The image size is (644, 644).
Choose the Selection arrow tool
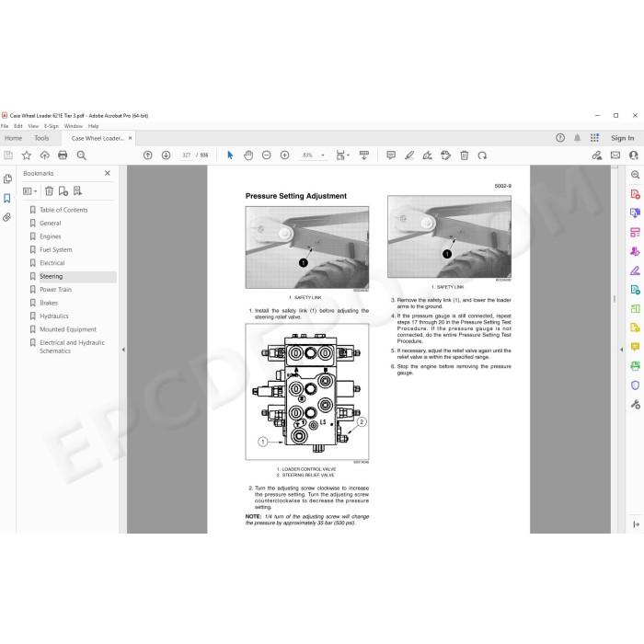point(230,155)
